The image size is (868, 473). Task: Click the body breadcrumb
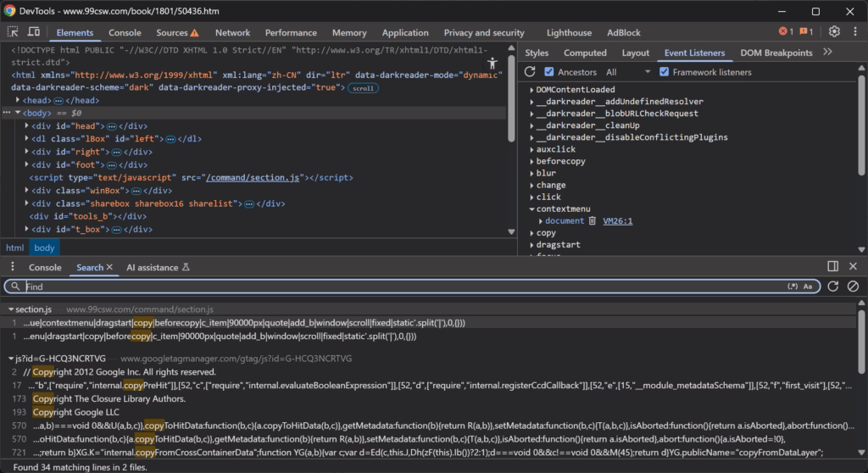coord(44,248)
